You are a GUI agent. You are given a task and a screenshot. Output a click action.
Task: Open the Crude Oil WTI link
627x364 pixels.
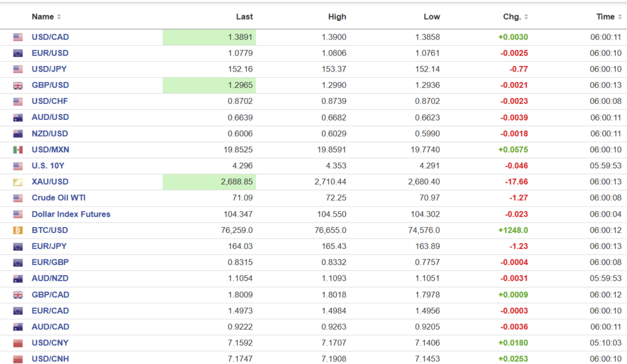(59, 198)
